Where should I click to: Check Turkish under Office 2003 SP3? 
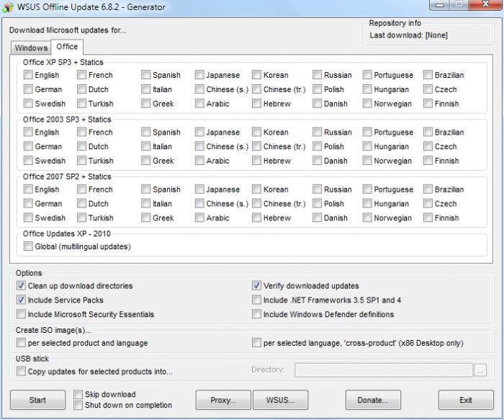tap(82, 161)
